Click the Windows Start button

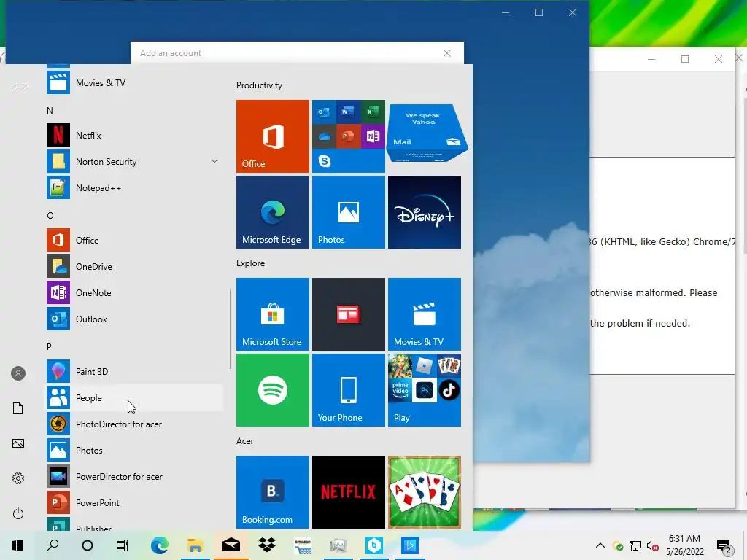point(18,545)
